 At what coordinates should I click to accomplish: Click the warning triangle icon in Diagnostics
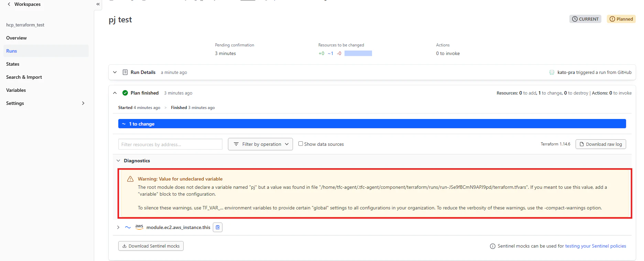coord(130,179)
